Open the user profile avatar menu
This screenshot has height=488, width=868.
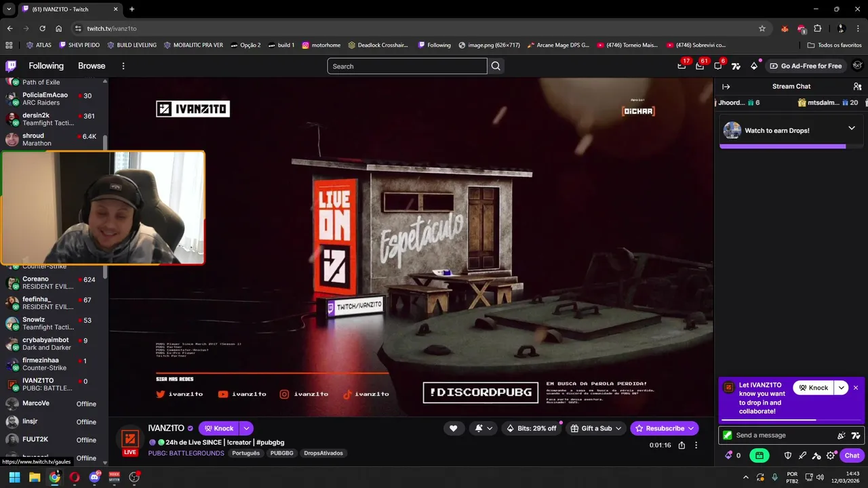click(857, 66)
